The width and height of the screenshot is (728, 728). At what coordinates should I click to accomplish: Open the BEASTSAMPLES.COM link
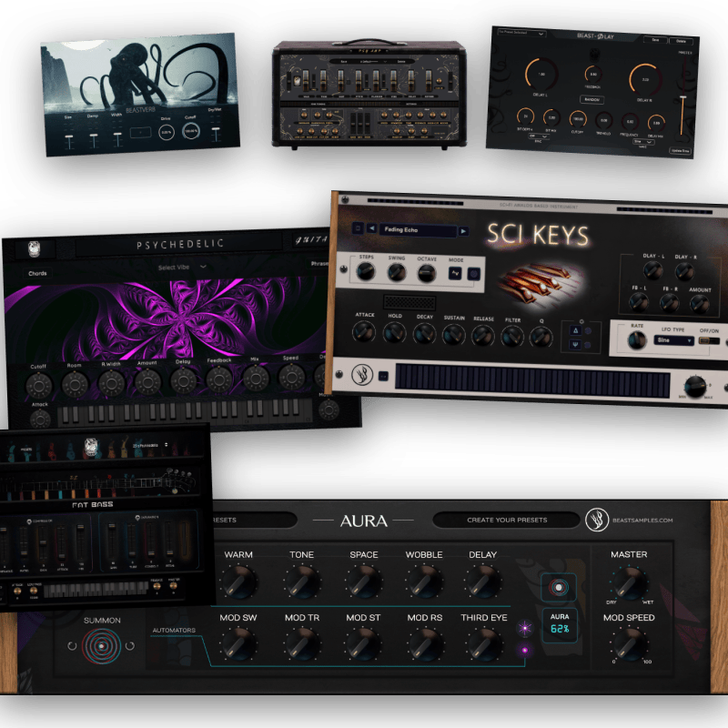pyautogui.click(x=642, y=520)
